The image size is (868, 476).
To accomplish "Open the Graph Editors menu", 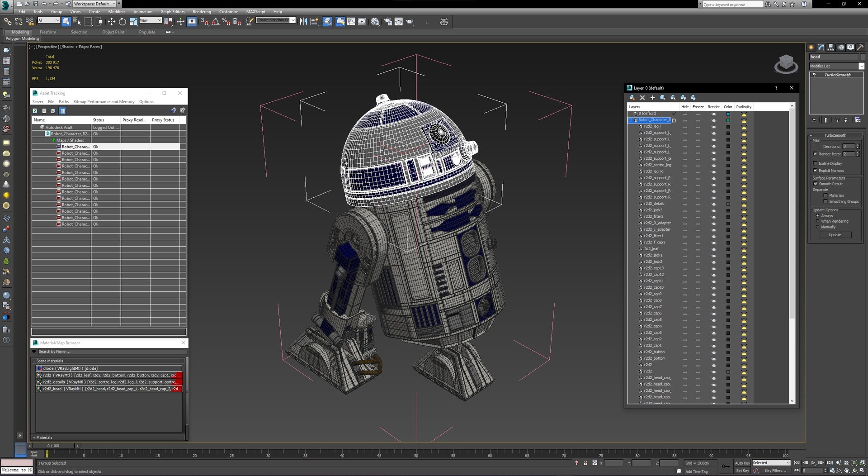I will click(172, 12).
